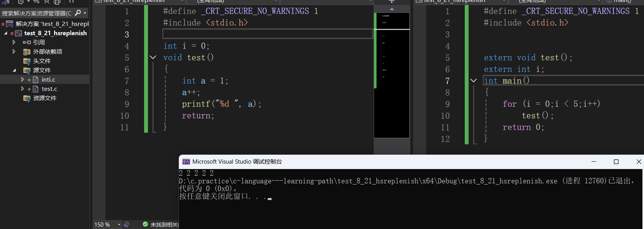This screenshot has height=229, width=644.
Task: Collapse the 源文件 folder
Action: tap(14, 70)
